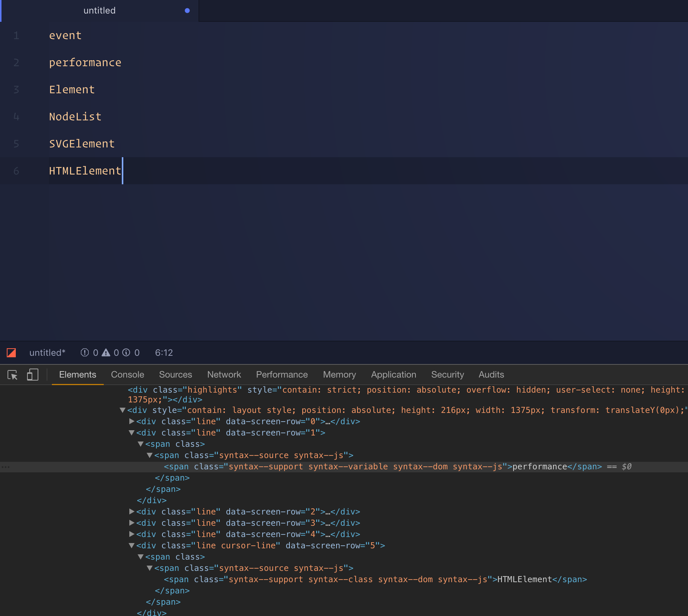The image size is (688, 616).
Task: Select the inspect element picker icon
Action: click(13, 375)
